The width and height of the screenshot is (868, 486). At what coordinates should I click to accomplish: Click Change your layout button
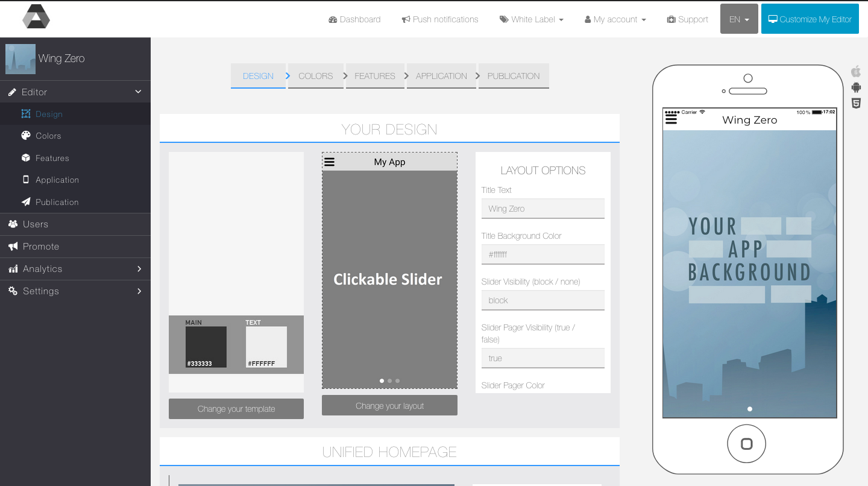pos(389,406)
